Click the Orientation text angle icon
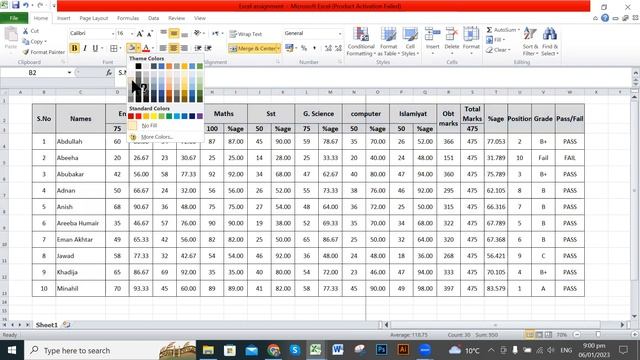The width and height of the screenshot is (640, 360). [x=197, y=33]
